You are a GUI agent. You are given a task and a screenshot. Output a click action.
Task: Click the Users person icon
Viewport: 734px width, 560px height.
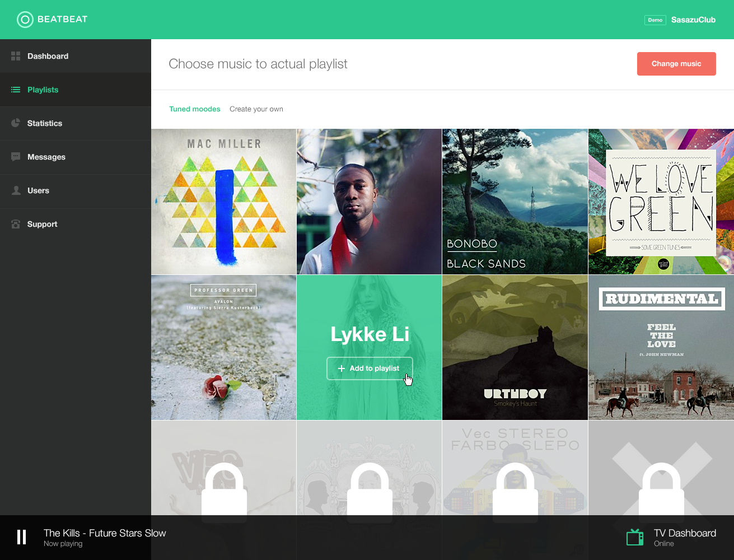[16, 190]
